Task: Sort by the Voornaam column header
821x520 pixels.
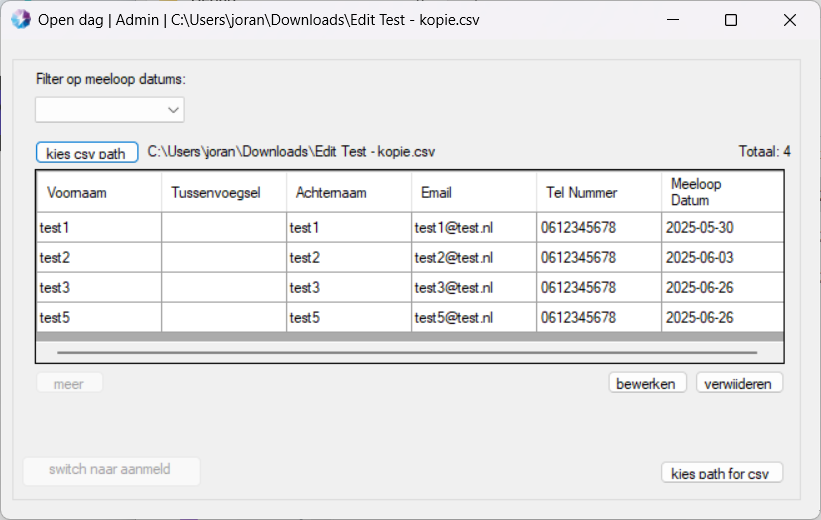Action: [x=98, y=192]
